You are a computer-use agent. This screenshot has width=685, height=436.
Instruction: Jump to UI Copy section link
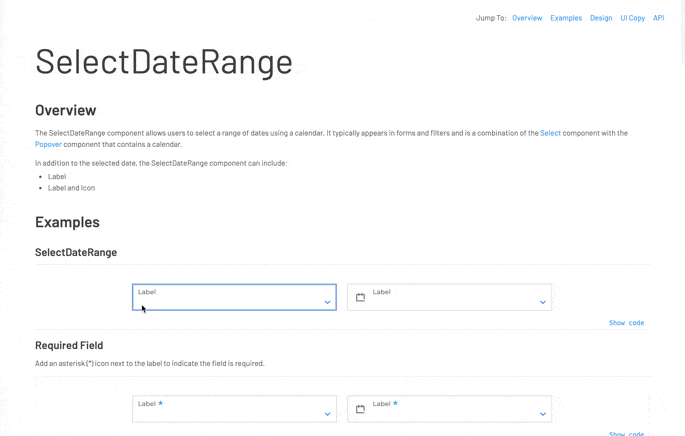pyautogui.click(x=633, y=18)
